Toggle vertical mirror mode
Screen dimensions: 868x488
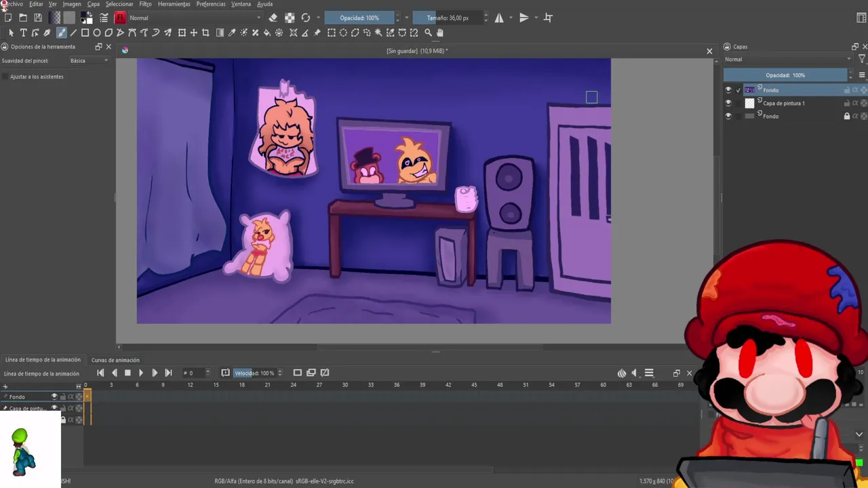(x=524, y=18)
